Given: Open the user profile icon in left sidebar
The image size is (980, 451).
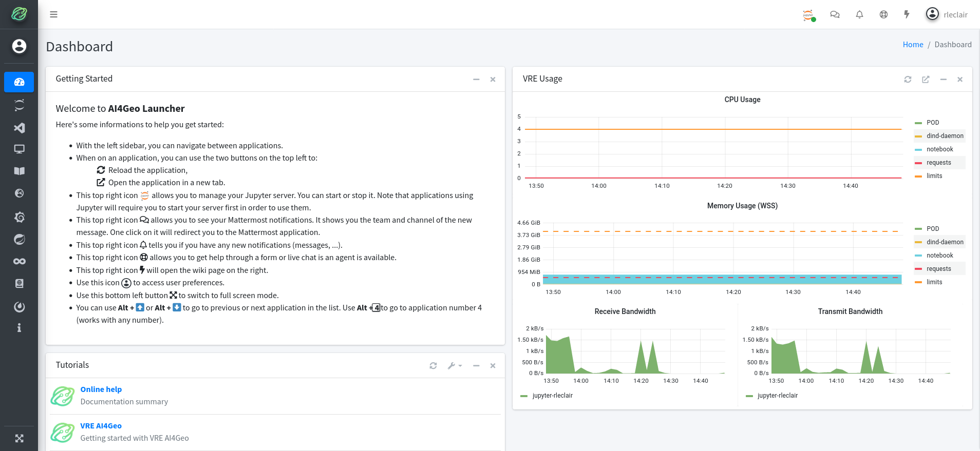Looking at the screenshot, I should 19,46.
